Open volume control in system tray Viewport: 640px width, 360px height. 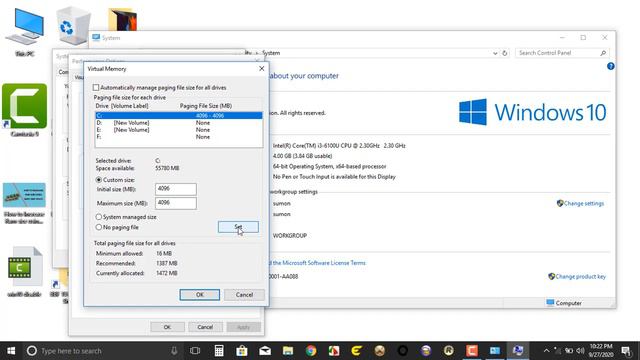(x=580, y=351)
